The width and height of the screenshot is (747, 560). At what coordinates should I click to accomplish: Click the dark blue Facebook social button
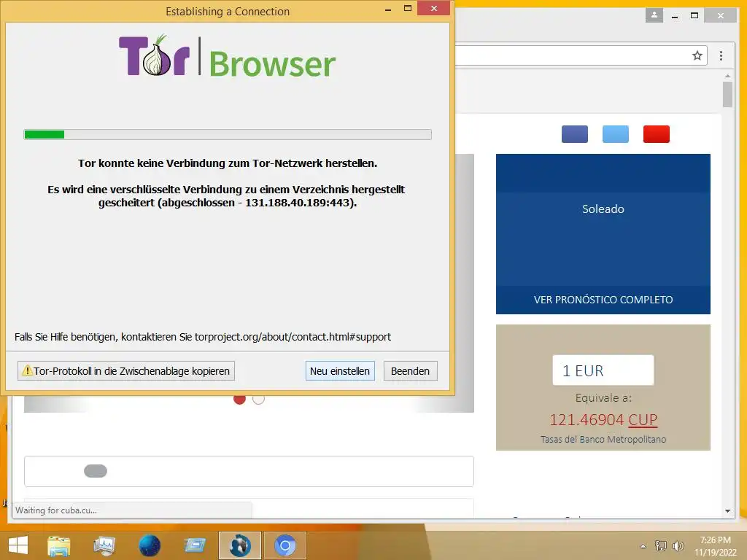[x=575, y=134]
